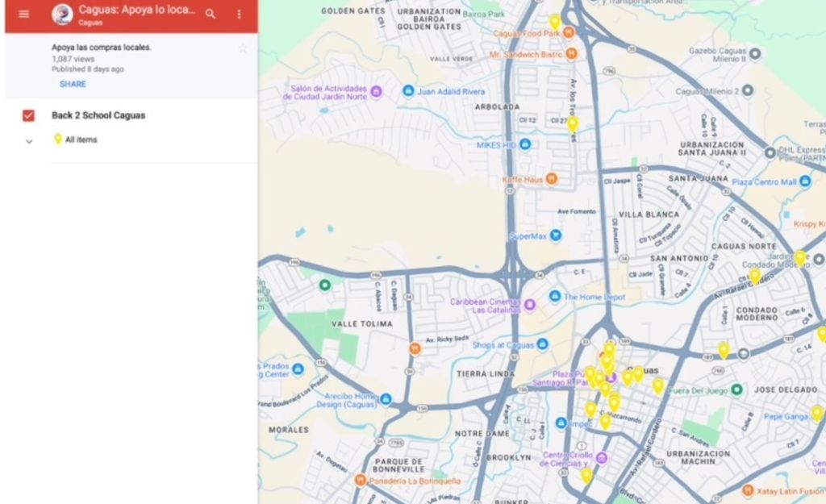Click the Back 2 School Caguas layer title
This screenshot has width=826, height=504.
tap(98, 115)
